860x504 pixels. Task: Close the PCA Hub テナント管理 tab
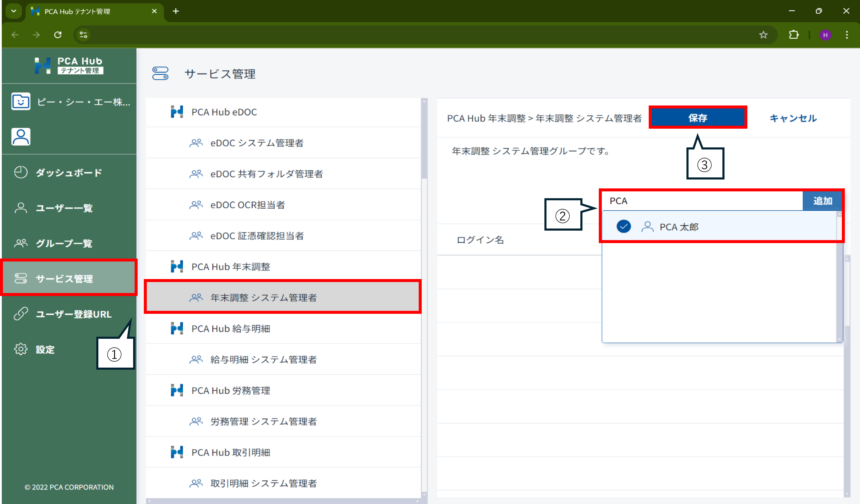click(x=154, y=11)
